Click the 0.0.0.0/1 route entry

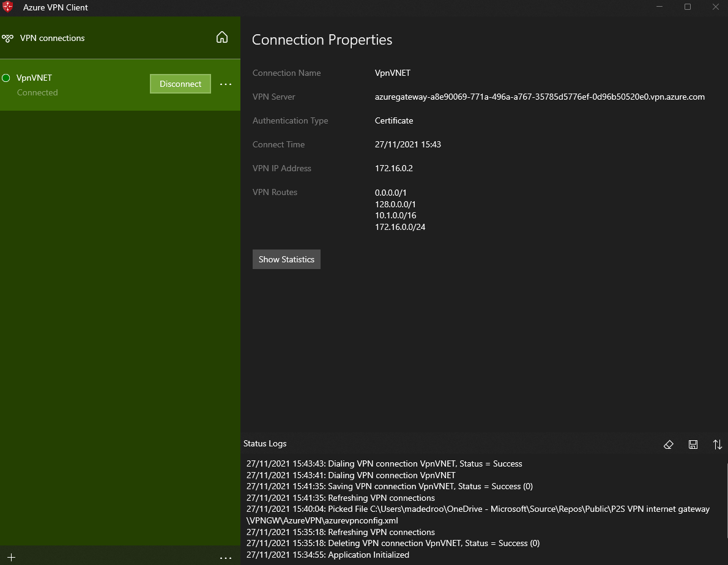coord(390,193)
